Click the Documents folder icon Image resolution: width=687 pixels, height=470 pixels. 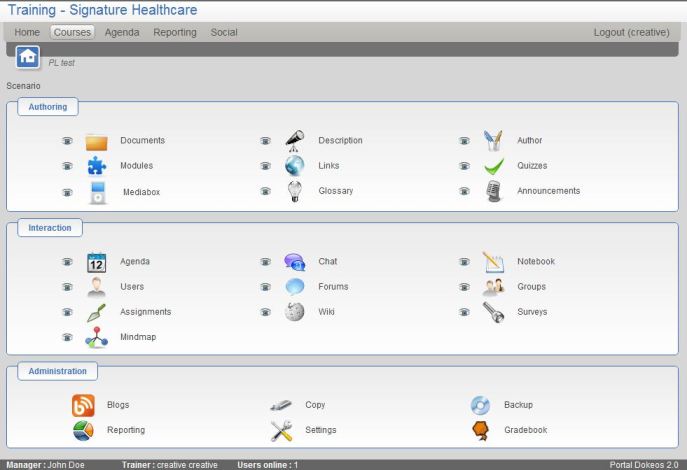click(96, 141)
